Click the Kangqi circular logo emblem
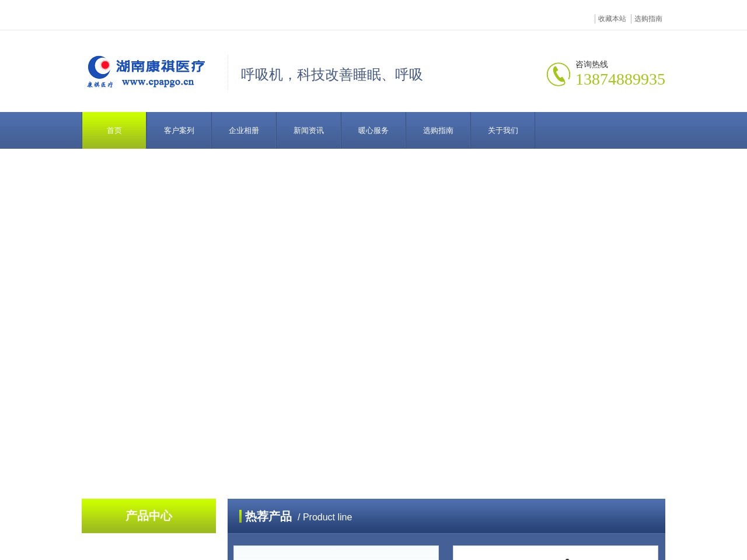 pos(99,68)
